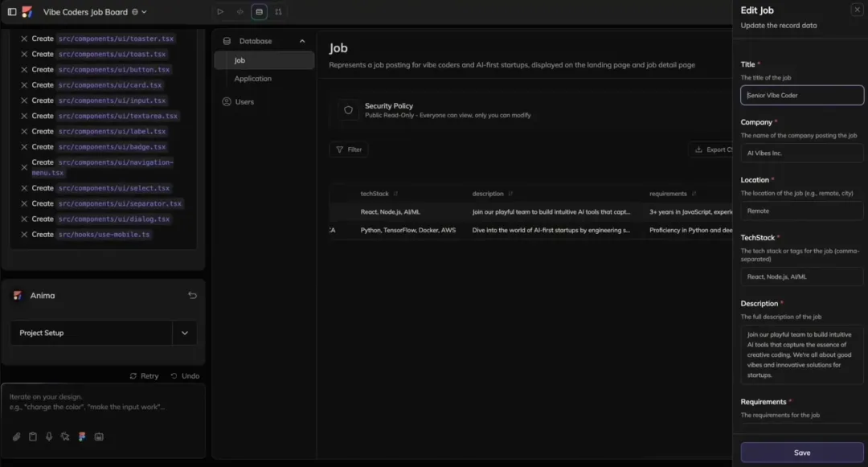Click the 'React, Node.js, AI/ML' table cell
The height and width of the screenshot is (467, 868).
(x=391, y=212)
